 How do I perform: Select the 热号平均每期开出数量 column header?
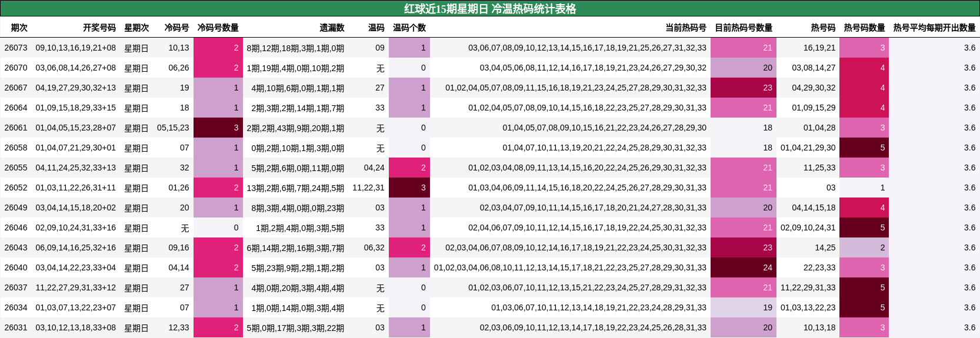(x=935, y=28)
